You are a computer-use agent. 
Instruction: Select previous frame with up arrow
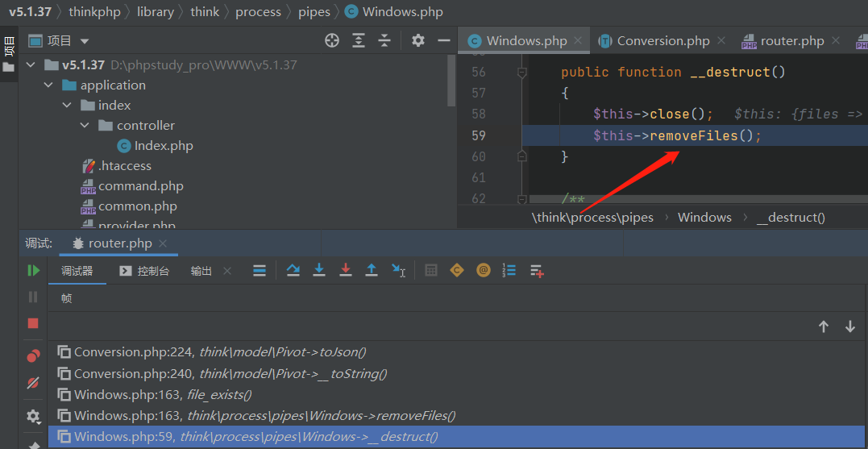point(824,326)
